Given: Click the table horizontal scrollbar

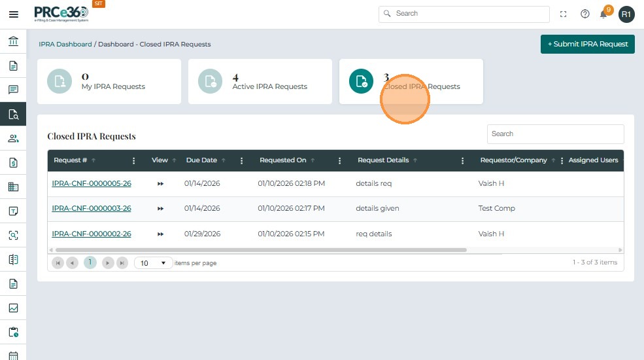Looking at the screenshot, I should click(x=262, y=250).
